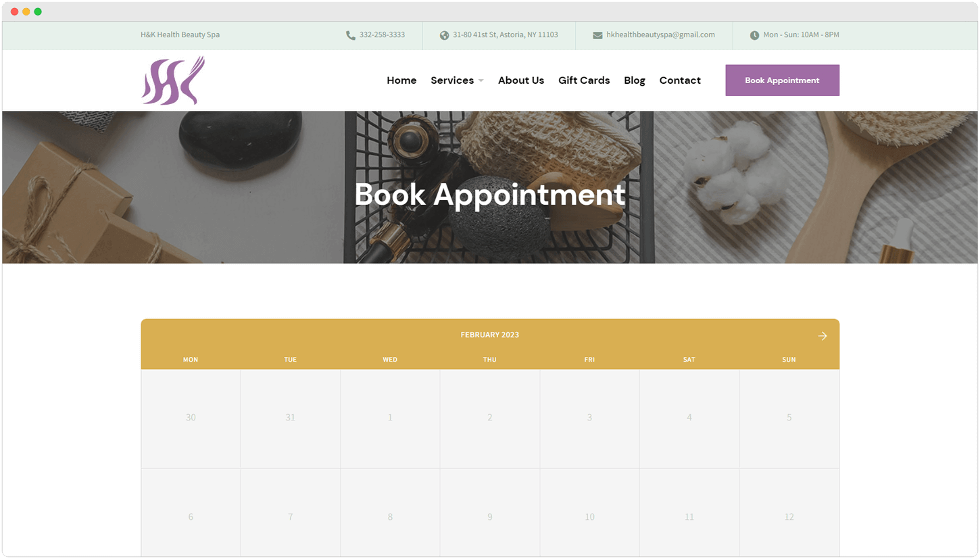Select calendar day 9
Screen dimensions: 980x559
point(490,513)
